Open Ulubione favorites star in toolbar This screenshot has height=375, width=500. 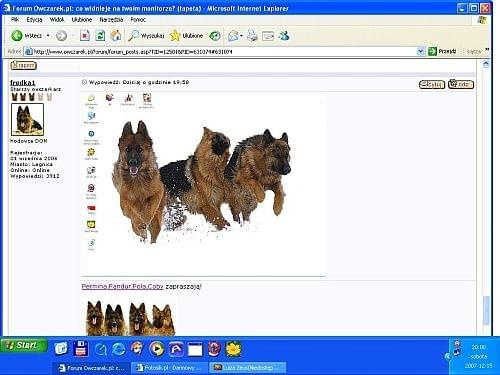click(x=186, y=35)
